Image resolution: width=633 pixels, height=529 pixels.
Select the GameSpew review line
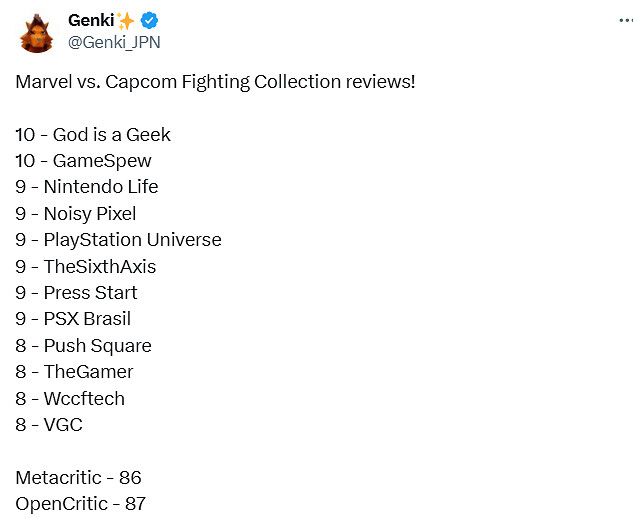83,160
